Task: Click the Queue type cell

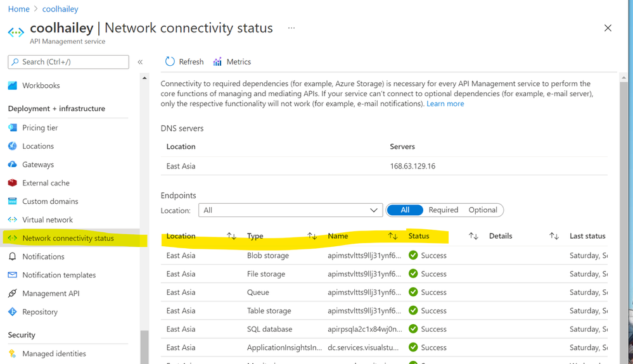Action: click(258, 292)
